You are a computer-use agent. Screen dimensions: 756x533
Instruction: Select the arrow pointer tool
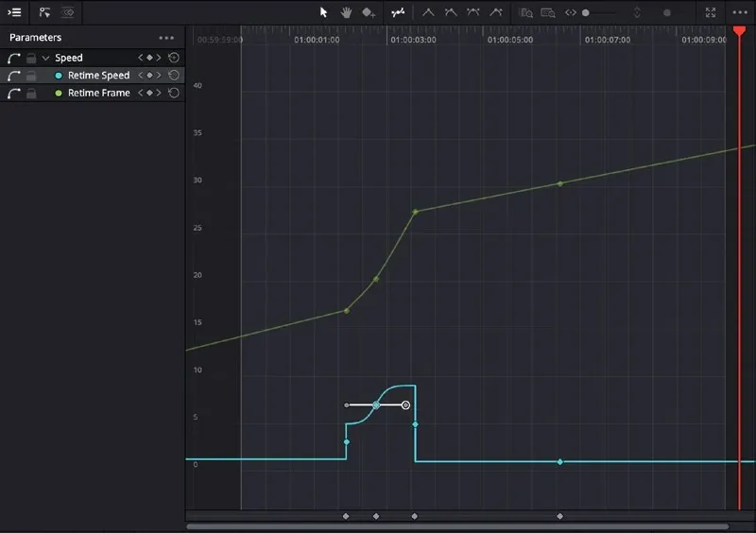(x=323, y=12)
